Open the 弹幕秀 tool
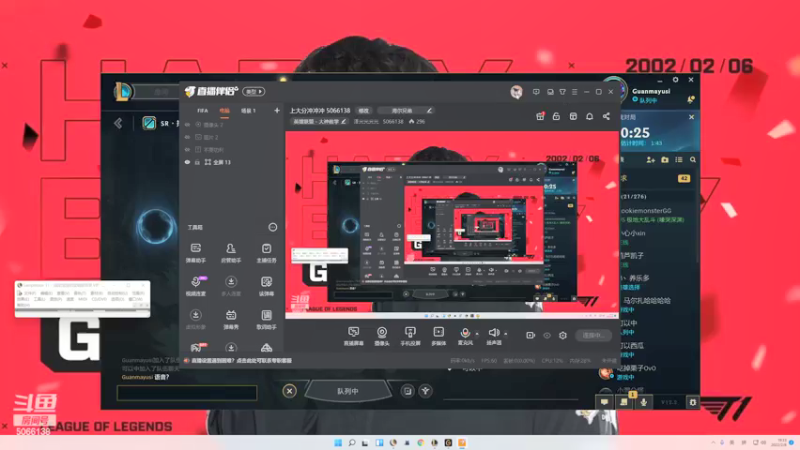The image size is (800, 450). pyautogui.click(x=231, y=320)
